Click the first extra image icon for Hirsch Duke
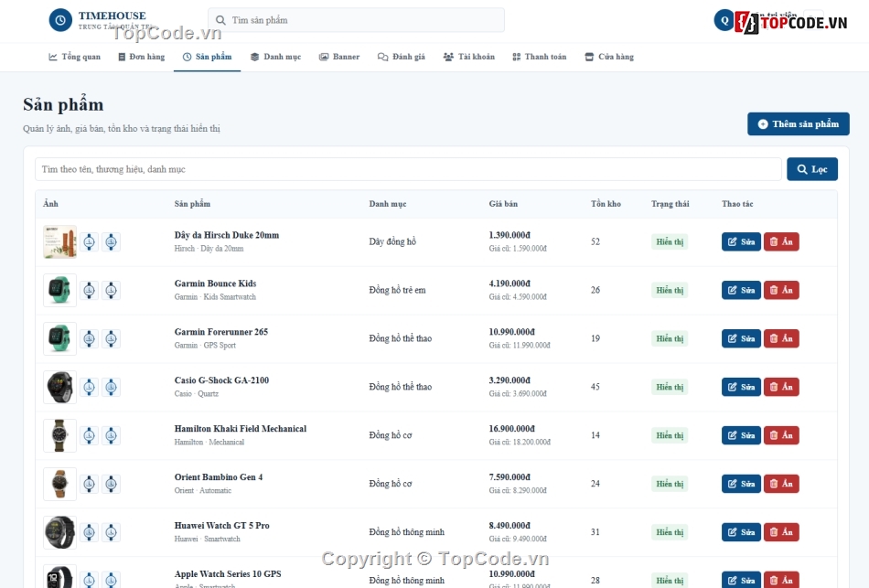This screenshot has height=588, width=869. pos(90,241)
